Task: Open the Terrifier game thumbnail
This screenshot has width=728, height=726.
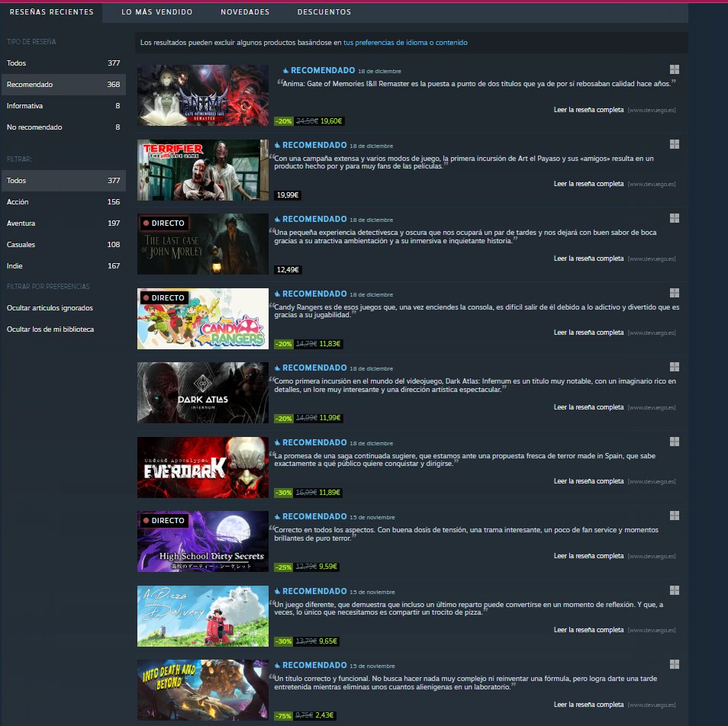Action: click(x=203, y=170)
